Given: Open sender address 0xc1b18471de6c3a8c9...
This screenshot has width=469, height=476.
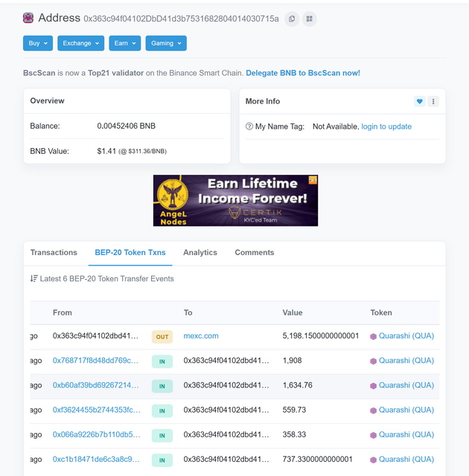Looking at the screenshot, I should coord(96,459).
